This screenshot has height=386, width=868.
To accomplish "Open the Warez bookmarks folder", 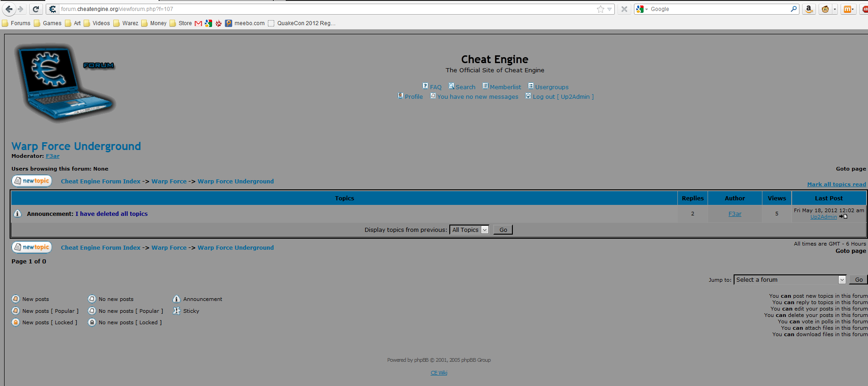I will (126, 23).
